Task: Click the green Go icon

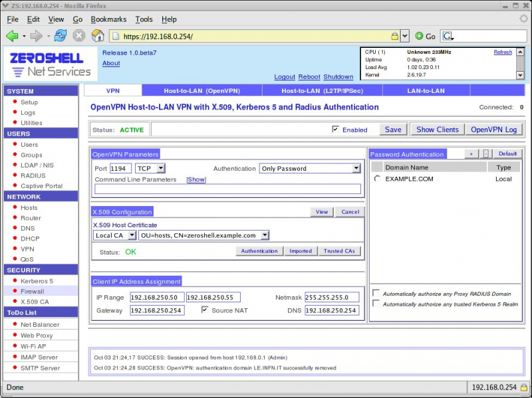Action: tap(420, 36)
